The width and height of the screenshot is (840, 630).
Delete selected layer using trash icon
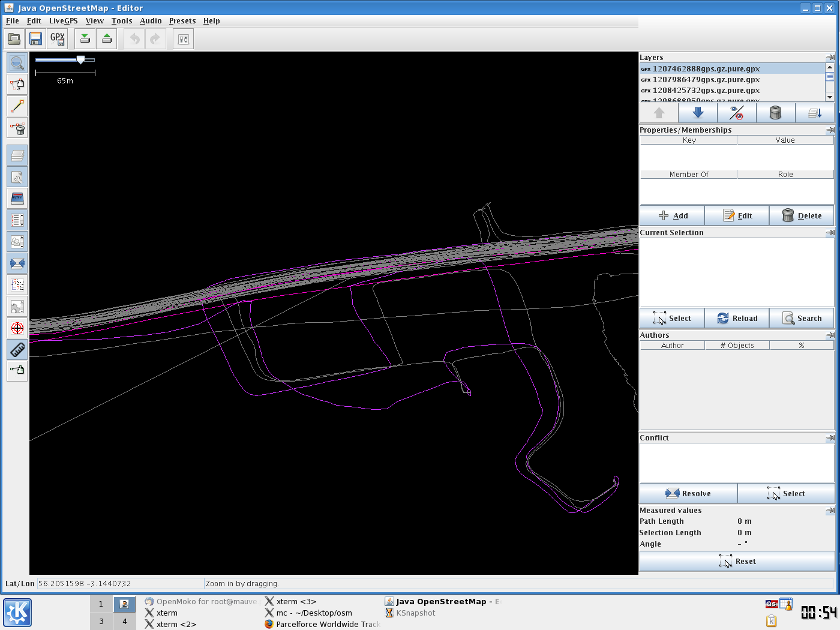(776, 113)
